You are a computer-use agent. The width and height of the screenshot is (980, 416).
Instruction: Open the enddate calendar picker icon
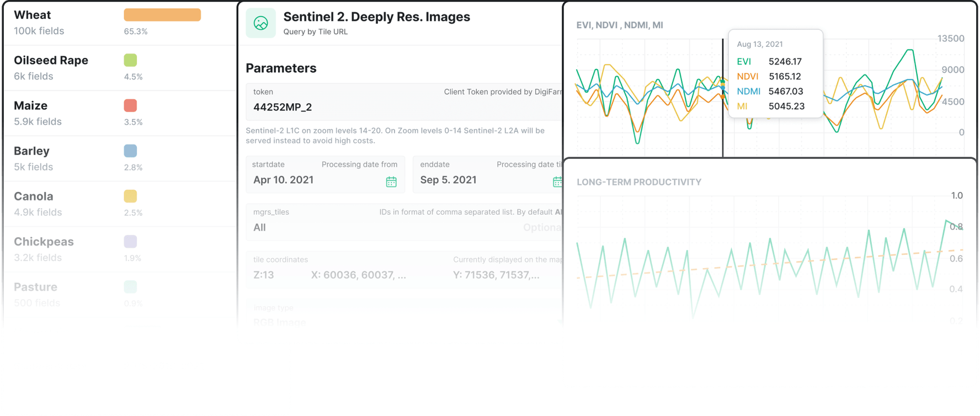point(557,182)
